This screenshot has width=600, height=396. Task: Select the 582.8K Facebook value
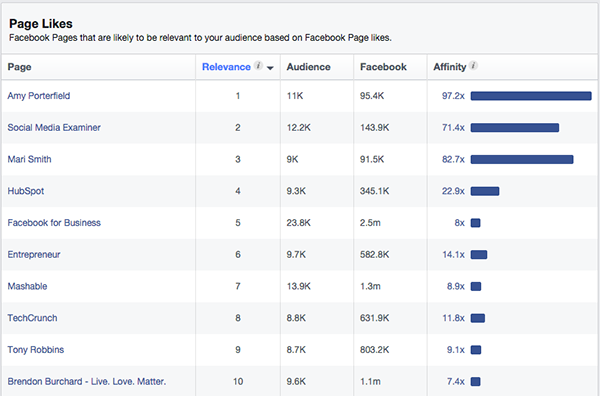374,254
